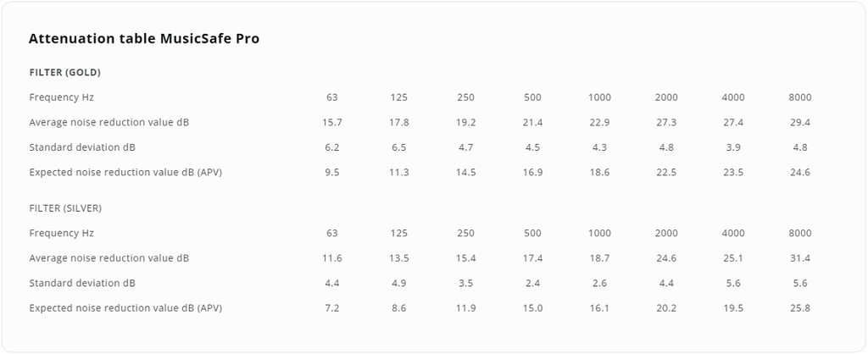Select Gold standard deviation value 6.5
Screen dimensions: 868x354
click(x=399, y=147)
